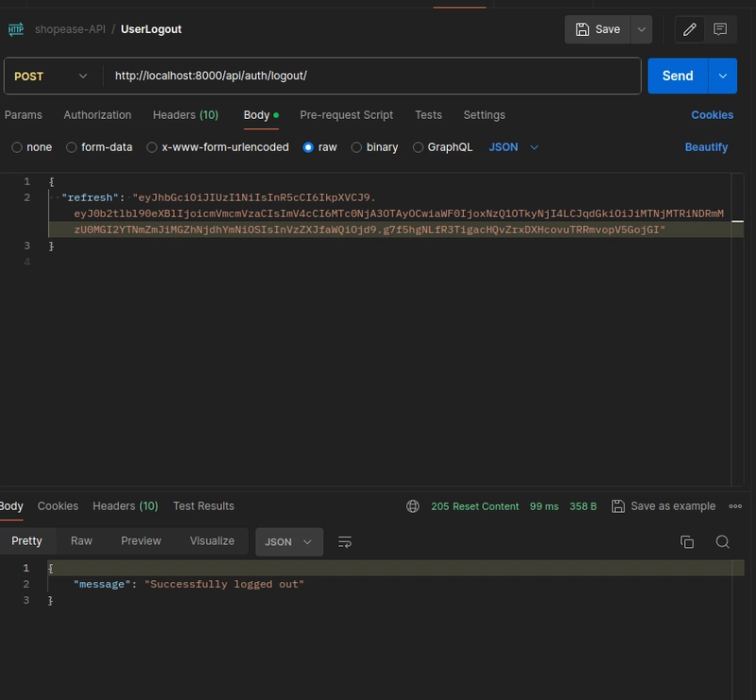Open the Pre-request Script tab
Screen dimensions: 756x700
pos(346,115)
